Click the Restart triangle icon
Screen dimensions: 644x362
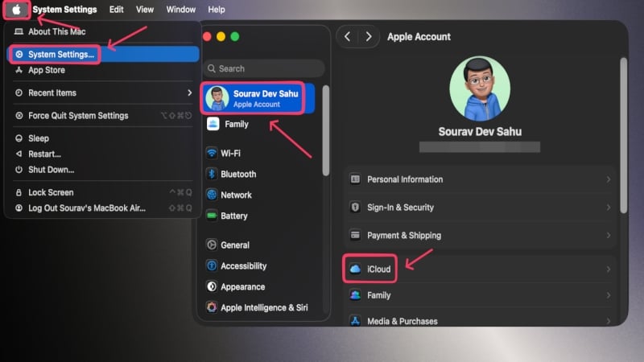point(19,154)
